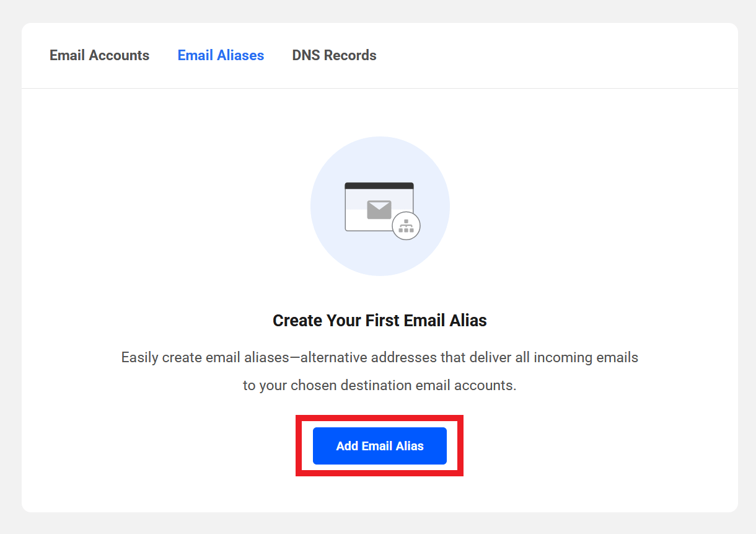Viewport: 756px width, 534px height.
Task: Click the word "Aliases" in the active blue tab
Action: click(x=240, y=55)
